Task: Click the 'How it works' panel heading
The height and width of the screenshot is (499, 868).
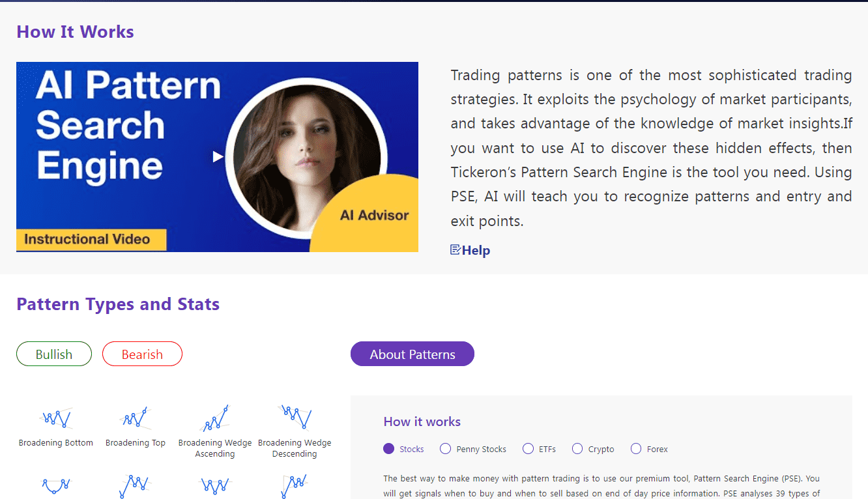Action: point(422,421)
